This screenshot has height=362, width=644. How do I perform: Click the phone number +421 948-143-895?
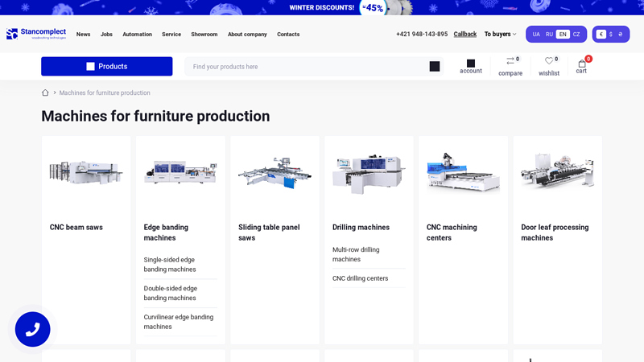pos(422,34)
